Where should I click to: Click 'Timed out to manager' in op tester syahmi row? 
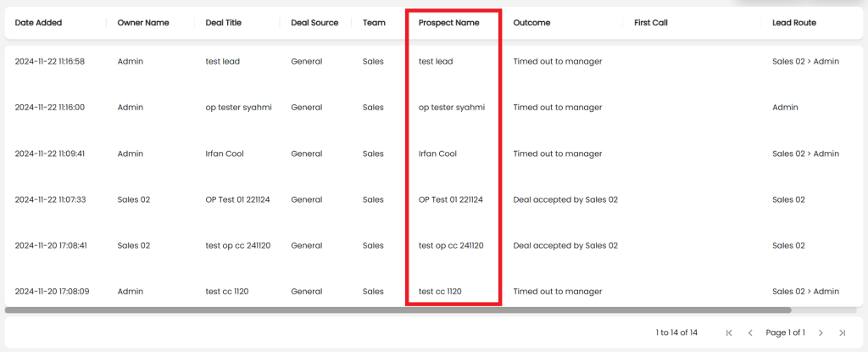(x=558, y=108)
